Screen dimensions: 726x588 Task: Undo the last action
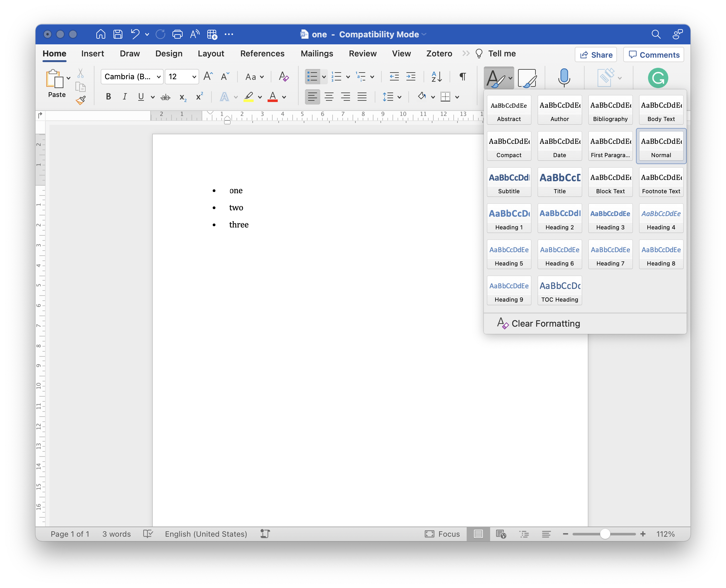point(135,34)
